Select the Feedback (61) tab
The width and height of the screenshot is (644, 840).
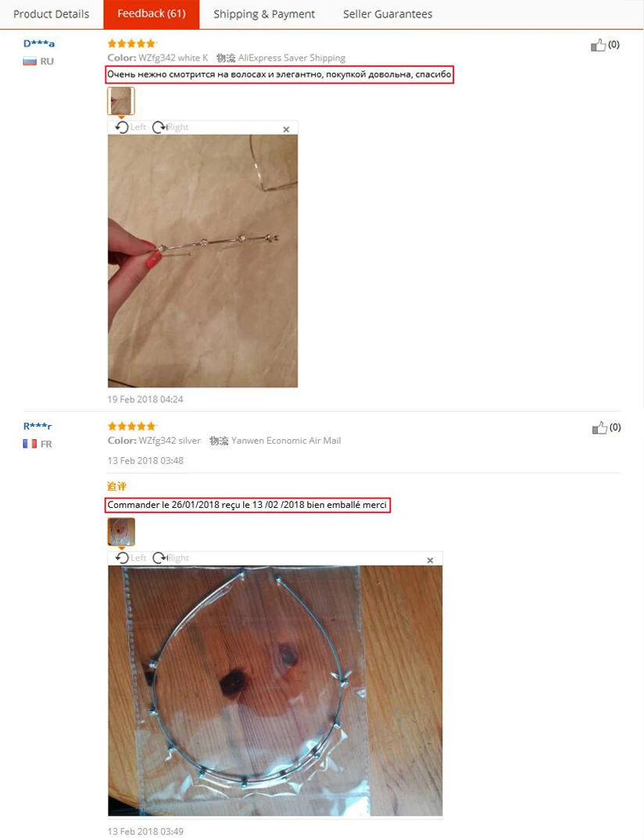coord(152,14)
